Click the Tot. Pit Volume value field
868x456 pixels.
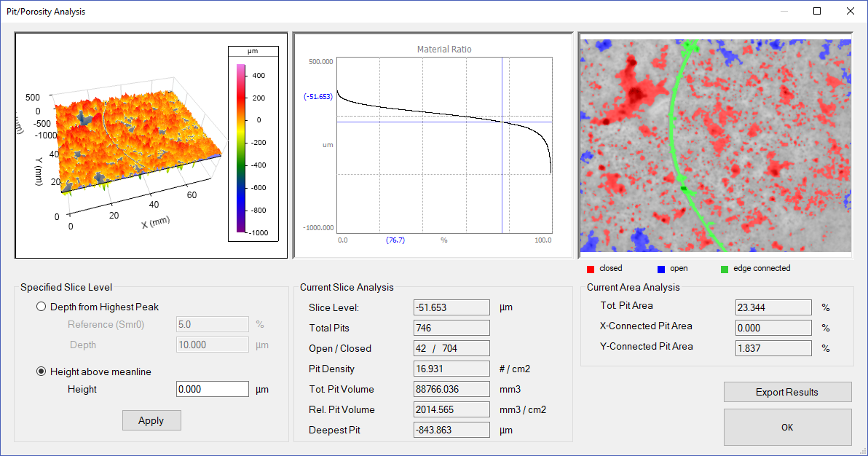click(x=451, y=388)
